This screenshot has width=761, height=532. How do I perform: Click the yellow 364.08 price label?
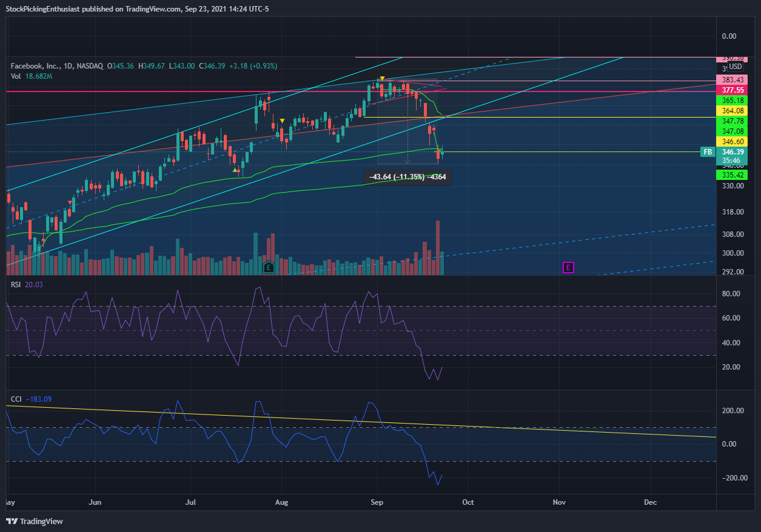pos(731,110)
